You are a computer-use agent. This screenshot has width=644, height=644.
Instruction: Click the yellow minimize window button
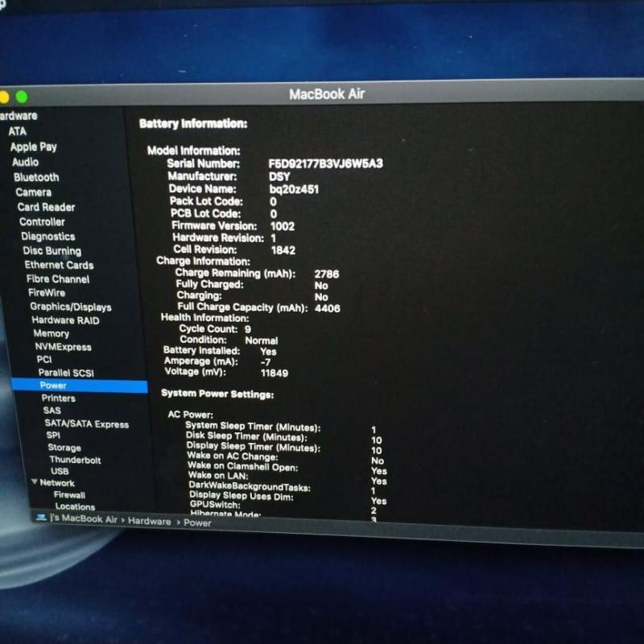click(4, 97)
